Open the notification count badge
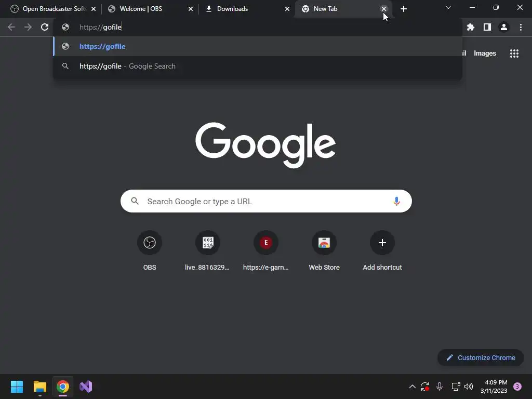The width and height of the screenshot is (532, 399). tap(517, 387)
